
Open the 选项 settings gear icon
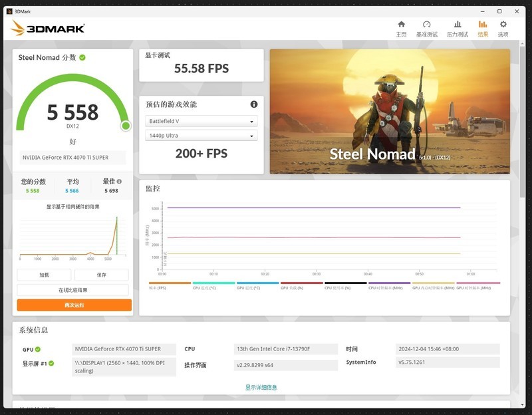[x=503, y=24]
